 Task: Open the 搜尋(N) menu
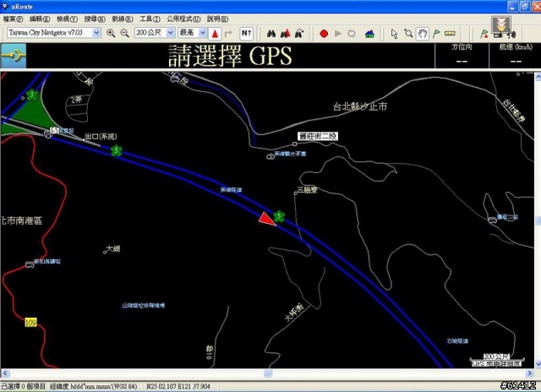coord(95,19)
